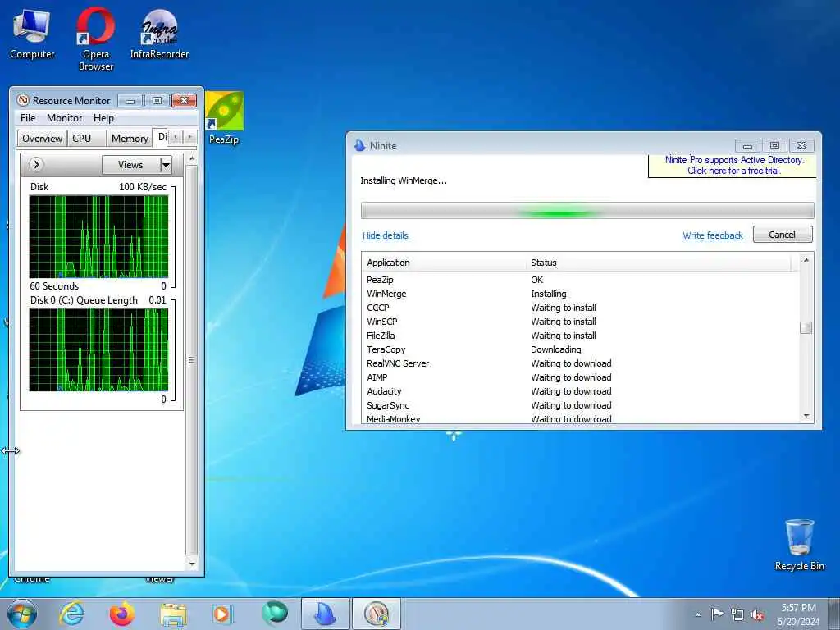Click the Disk KB/sec graph
840x630 pixels.
98,237
